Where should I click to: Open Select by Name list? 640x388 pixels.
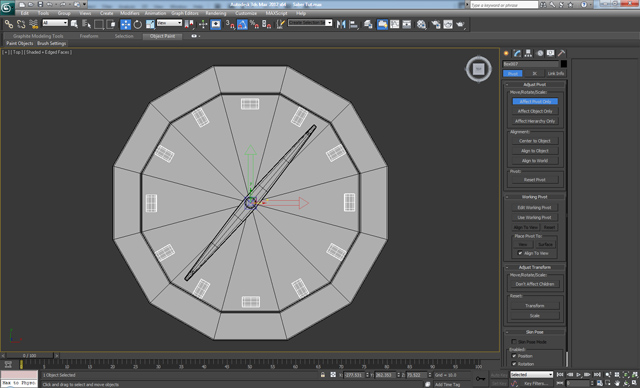coord(86,24)
